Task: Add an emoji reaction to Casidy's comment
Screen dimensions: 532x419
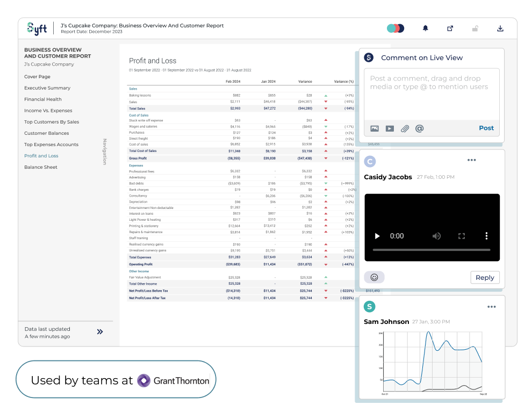Action: [x=374, y=277]
